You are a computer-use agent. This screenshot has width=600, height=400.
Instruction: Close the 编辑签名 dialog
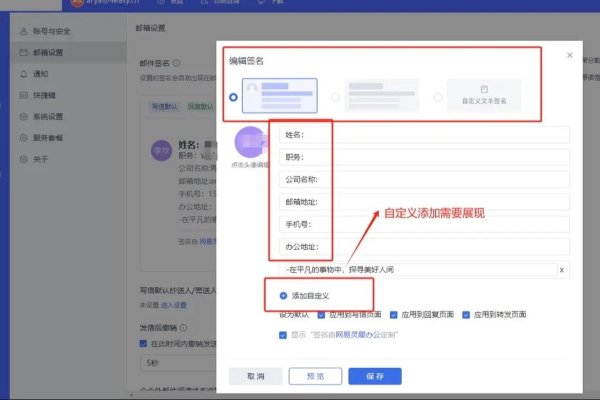[x=570, y=56]
